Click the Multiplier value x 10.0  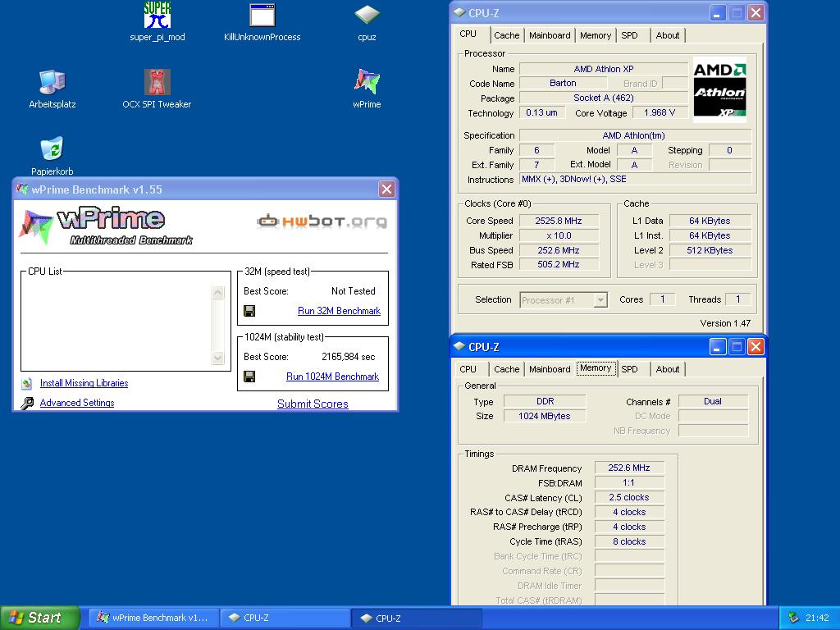point(558,235)
